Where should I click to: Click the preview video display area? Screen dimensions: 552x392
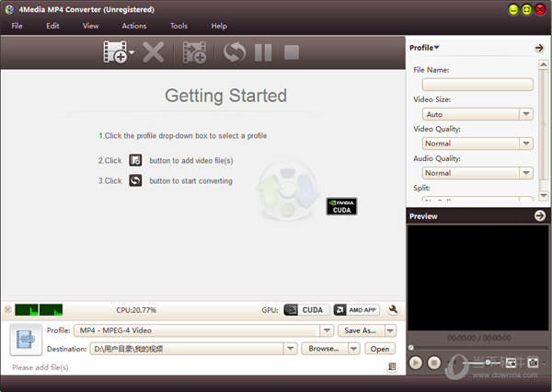pyautogui.click(x=477, y=278)
